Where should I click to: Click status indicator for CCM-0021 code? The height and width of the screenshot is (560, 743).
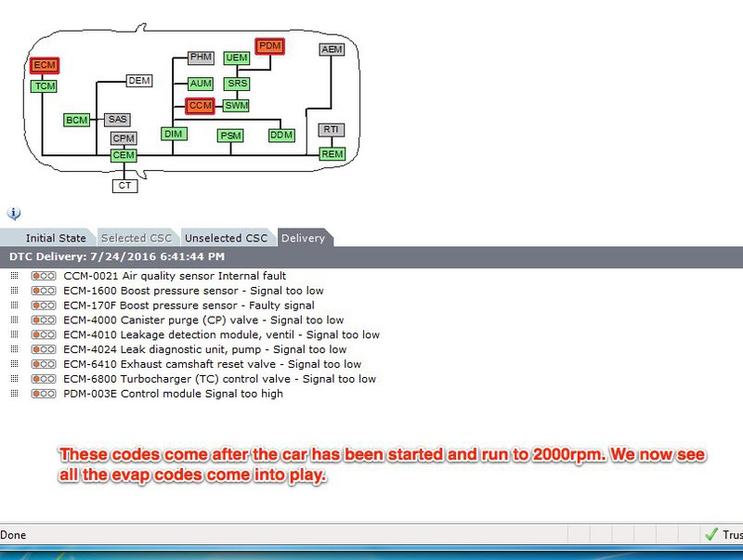pyautogui.click(x=44, y=276)
